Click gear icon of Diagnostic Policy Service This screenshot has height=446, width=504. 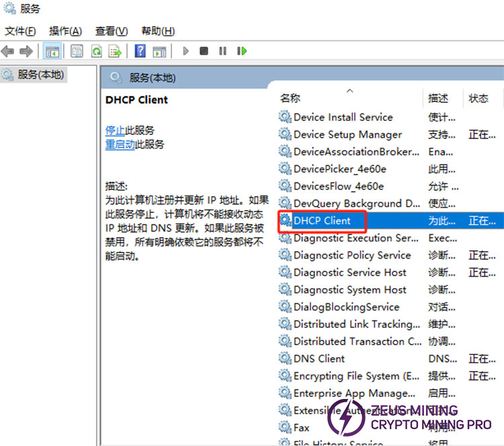click(x=285, y=255)
